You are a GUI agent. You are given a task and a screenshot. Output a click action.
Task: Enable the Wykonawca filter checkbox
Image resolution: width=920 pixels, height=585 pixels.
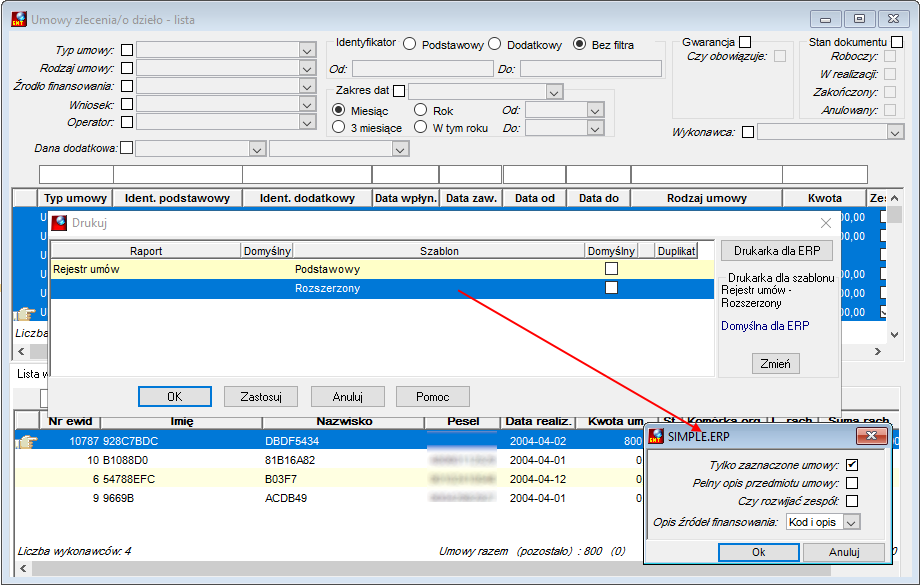pos(748,132)
